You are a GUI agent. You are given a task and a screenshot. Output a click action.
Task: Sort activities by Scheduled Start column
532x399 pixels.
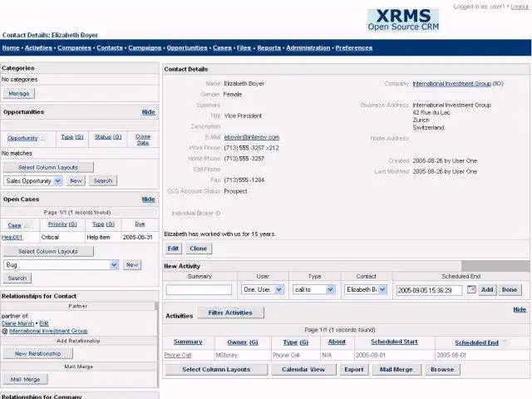[394, 342]
